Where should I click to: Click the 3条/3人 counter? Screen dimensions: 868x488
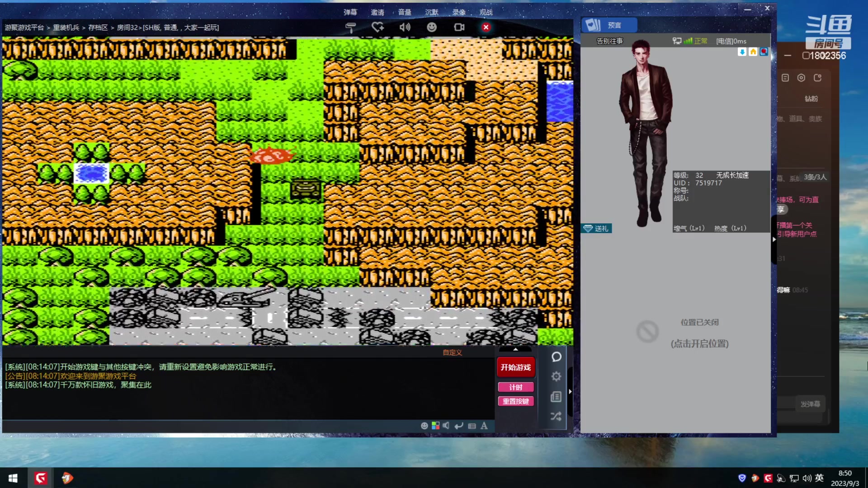point(815,177)
